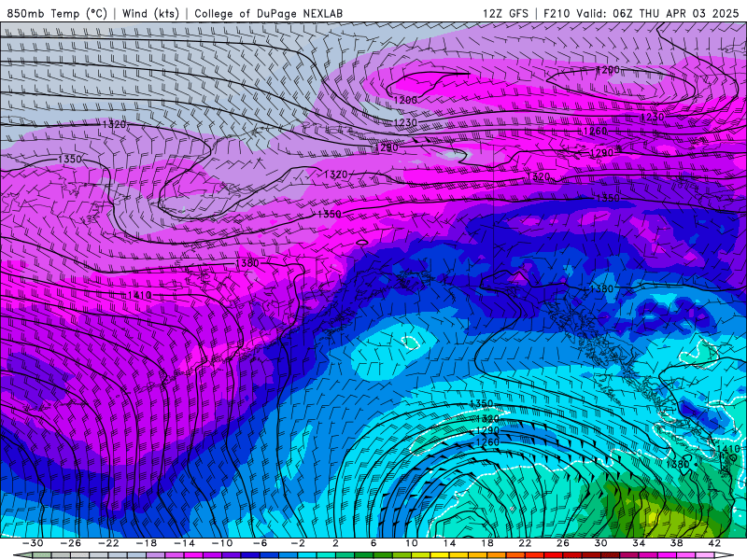Screen dimensions: 747x560
Task: Click "06Z THU APR 03 2025" valid time
Action: tap(675, 13)
